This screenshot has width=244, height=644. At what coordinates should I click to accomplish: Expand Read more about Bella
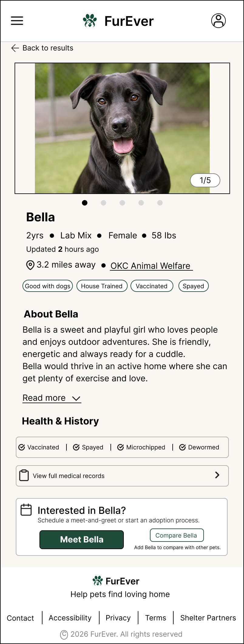click(x=52, y=398)
